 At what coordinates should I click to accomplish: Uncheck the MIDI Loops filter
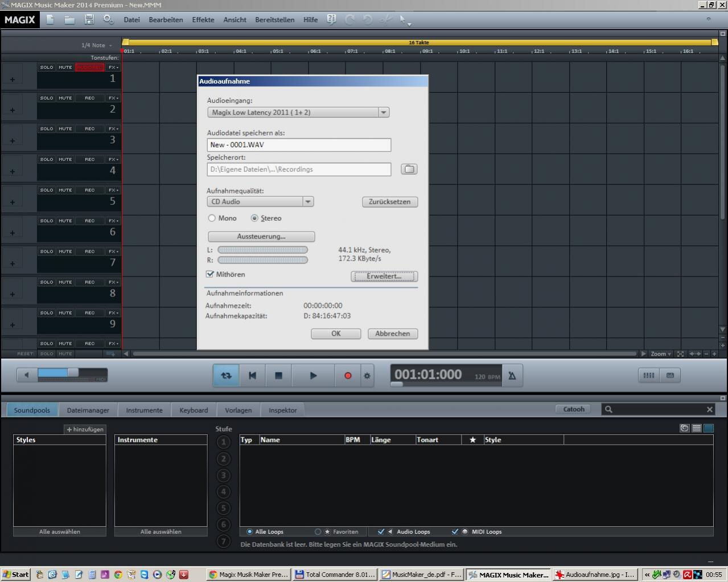(x=455, y=532)
